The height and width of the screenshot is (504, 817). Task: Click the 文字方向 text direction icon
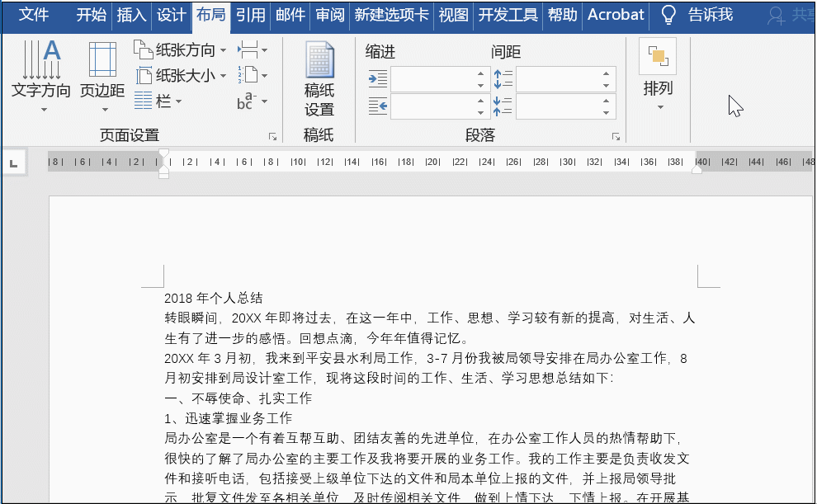pyautogui.click(x=41, y=62)
